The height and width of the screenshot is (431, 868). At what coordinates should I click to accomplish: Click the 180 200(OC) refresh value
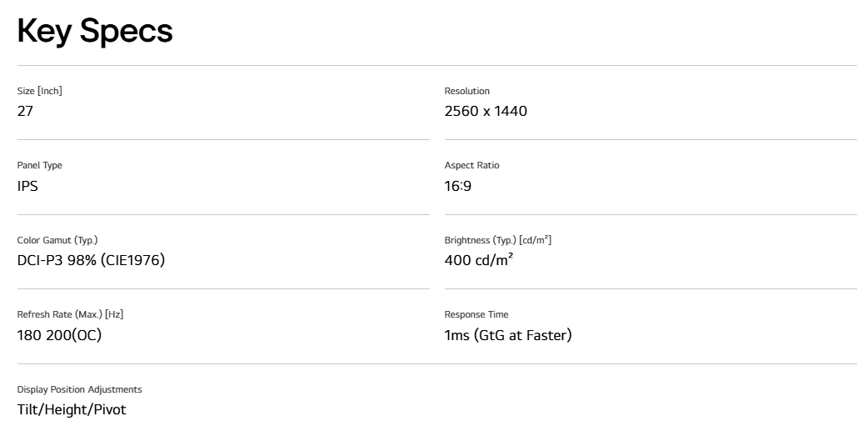pos(59,335)
